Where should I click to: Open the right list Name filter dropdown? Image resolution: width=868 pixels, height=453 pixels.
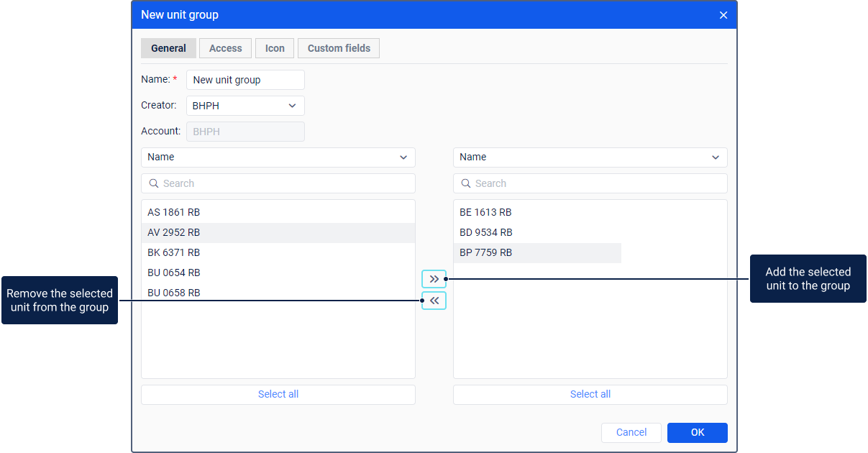tap(590, 157)
